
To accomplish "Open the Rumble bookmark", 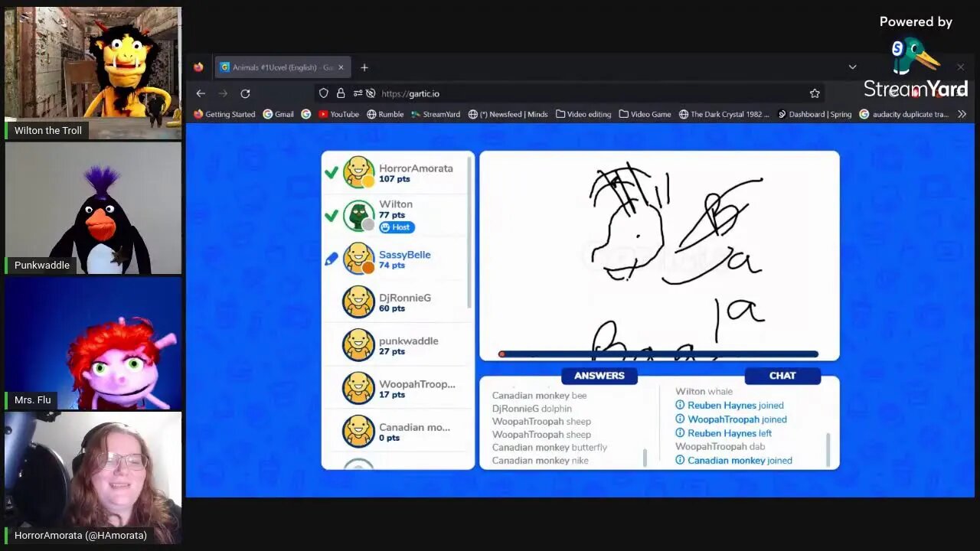I will pos(385,114).
